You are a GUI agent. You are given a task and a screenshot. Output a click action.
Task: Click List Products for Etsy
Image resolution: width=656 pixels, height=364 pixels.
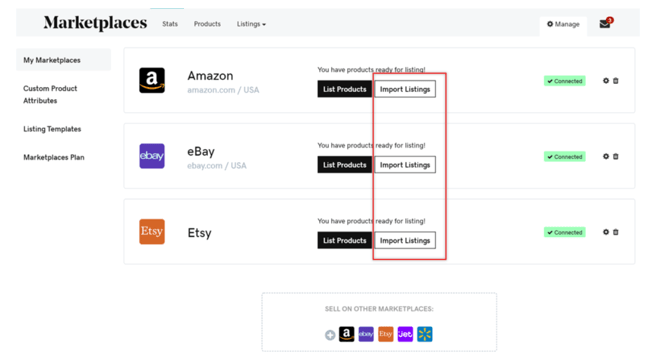(345, 240)
